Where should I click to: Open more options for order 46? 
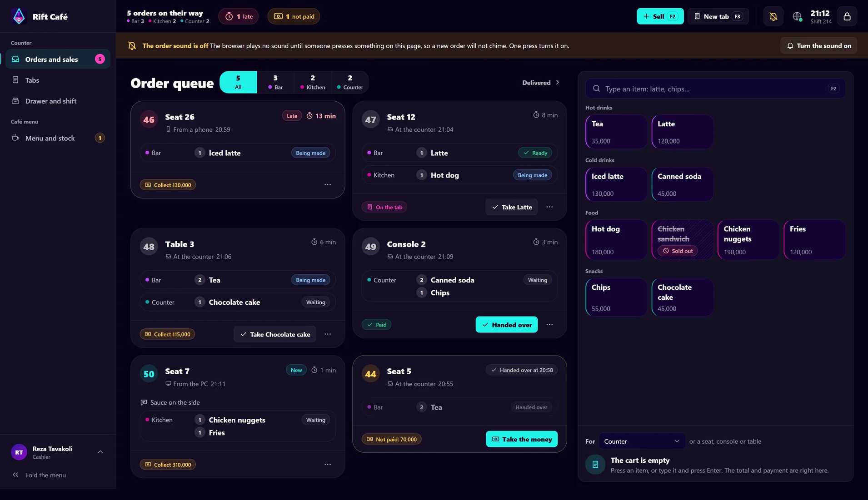[328, 185]
